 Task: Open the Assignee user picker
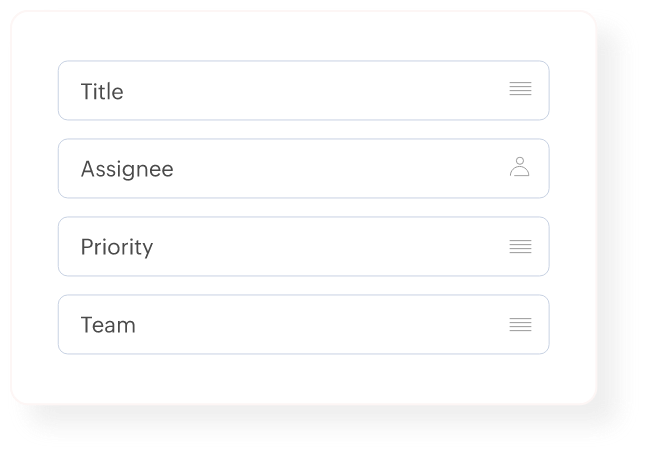tap(520, 167)
